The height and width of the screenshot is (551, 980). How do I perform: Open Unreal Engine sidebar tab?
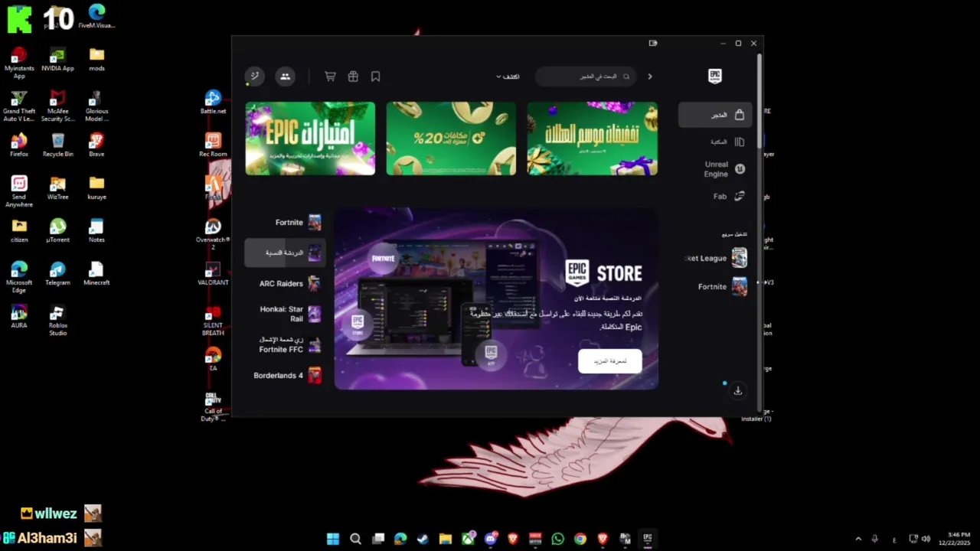coord(725,169)
